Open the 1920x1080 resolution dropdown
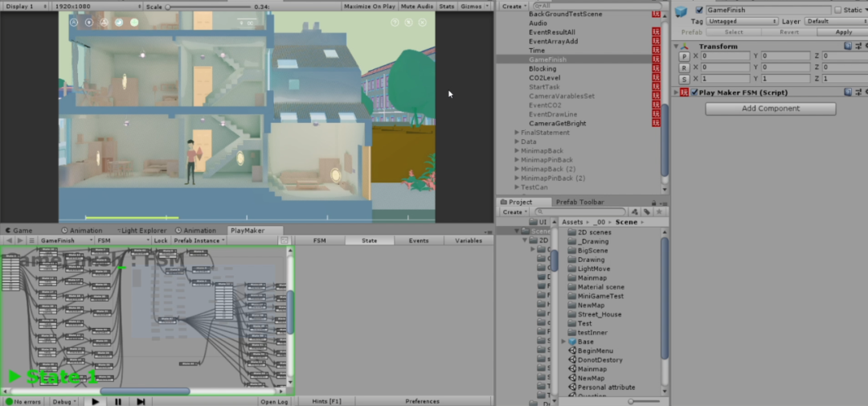 point(98,6)
